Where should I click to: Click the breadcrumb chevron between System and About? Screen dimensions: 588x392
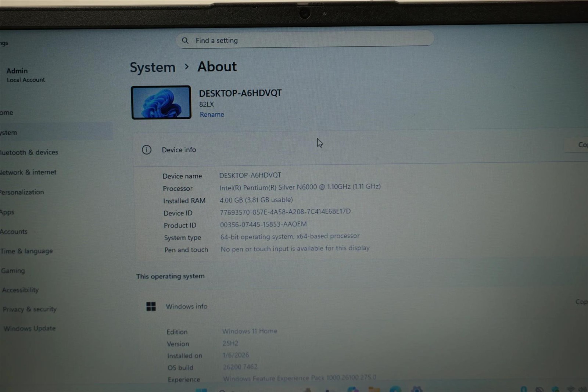187,67
